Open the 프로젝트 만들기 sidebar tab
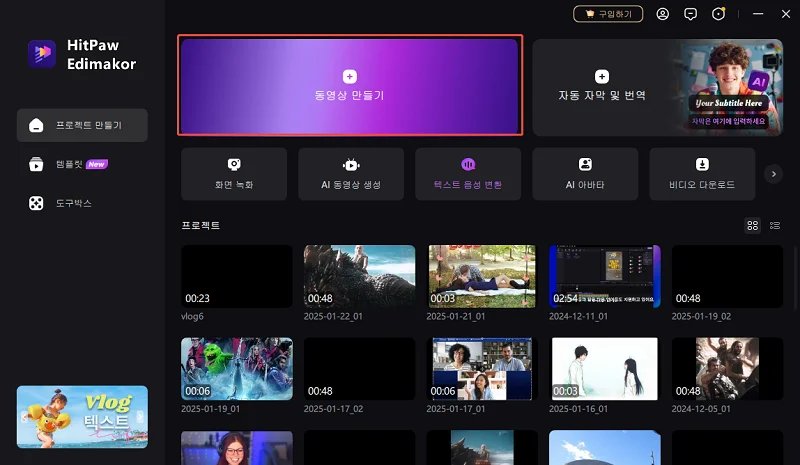Image resolution: width=800 pixels, height=465 pixels. tap(82, 125)
